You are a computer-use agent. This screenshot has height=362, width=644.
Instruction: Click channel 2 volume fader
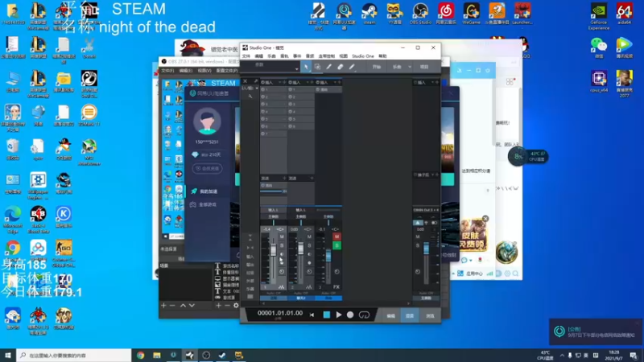[x=300, y=249]
